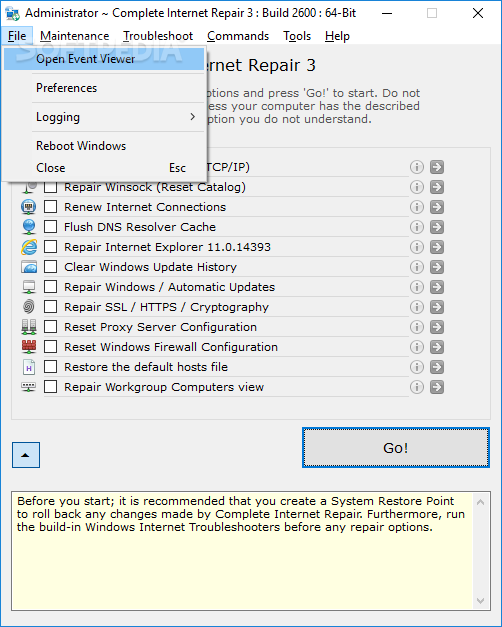
Task: Collapse log panel with the up-arrow button
Action: 26,455
